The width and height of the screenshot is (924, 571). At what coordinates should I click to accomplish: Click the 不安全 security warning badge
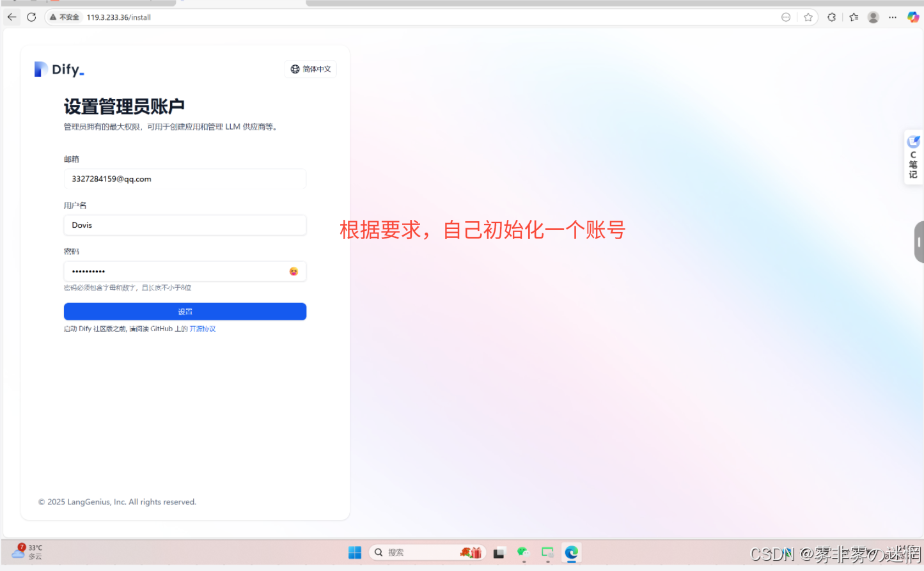[x=65, y=17]
